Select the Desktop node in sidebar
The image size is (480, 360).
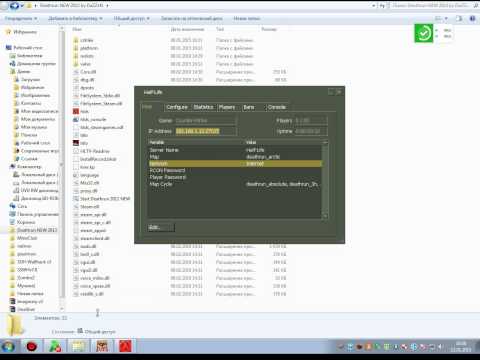[28, 48]
